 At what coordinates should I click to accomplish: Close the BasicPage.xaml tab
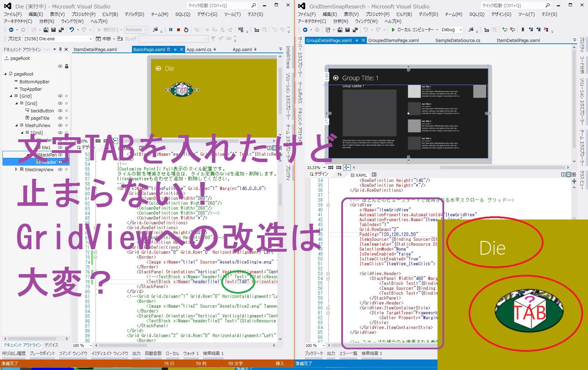tap(181, 49)
